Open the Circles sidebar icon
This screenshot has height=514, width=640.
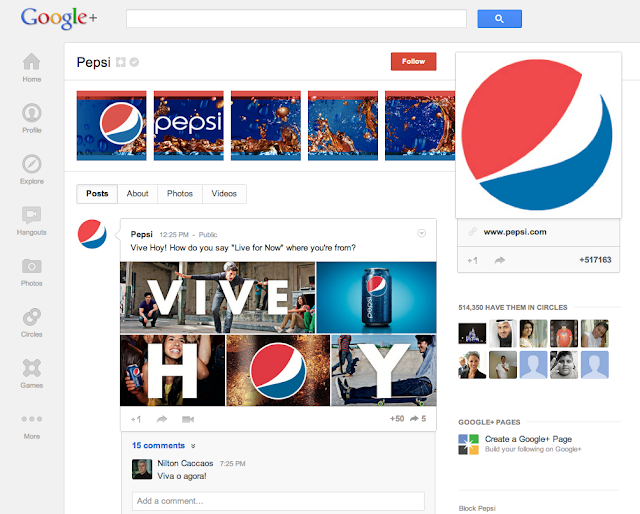click(x=32, y=319)
